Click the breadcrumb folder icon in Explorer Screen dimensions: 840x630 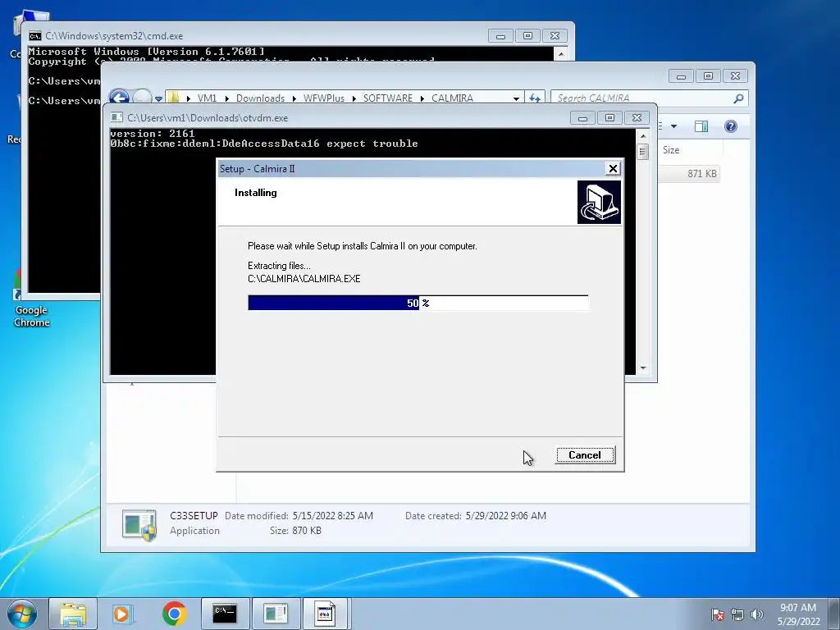(x=173, y=98)
